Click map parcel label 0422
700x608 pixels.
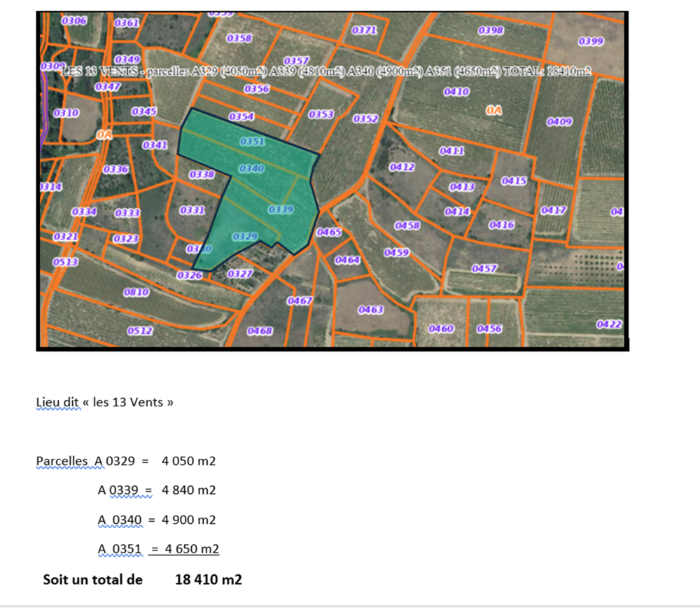coord(610,324)
